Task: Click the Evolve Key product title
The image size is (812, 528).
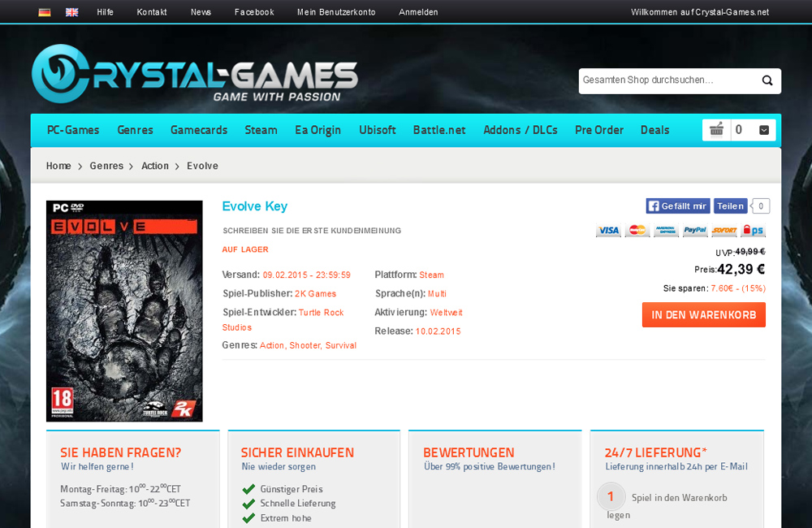Action: click(255, 206)
